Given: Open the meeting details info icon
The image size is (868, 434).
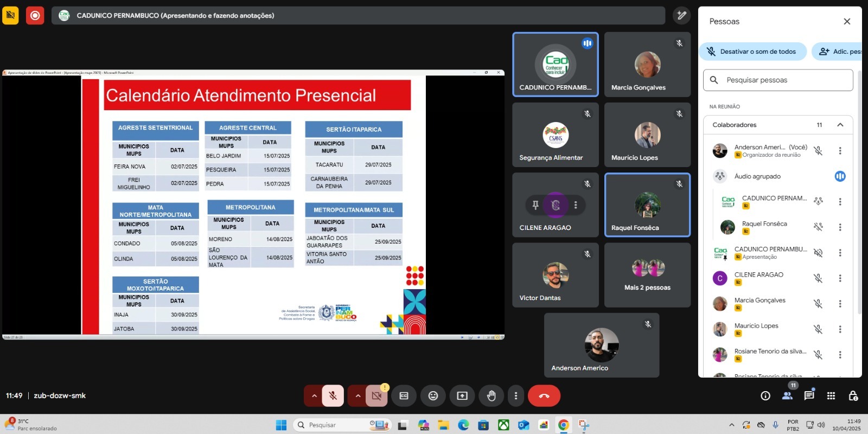Looking at the screenshot, I should [x=765, y=395].
